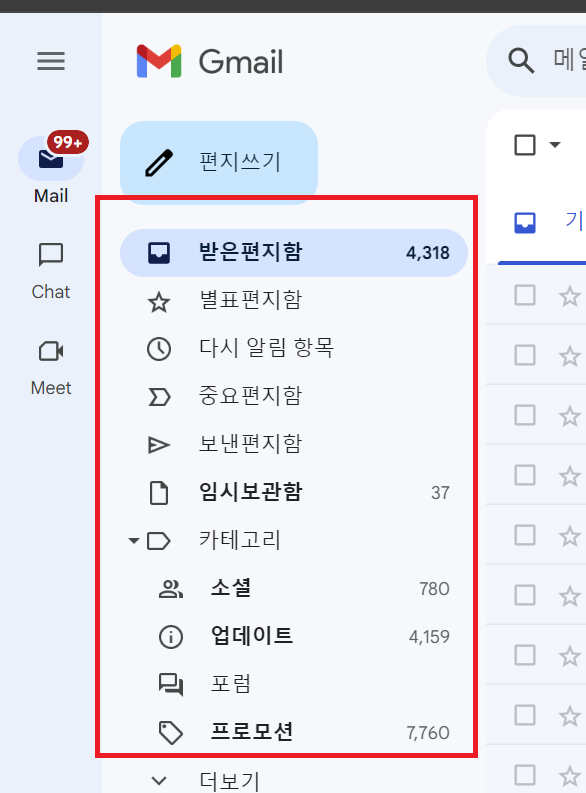Open the 임시보관함 drafts folder
Screen dimensions: 586x793
pos(294,493)
